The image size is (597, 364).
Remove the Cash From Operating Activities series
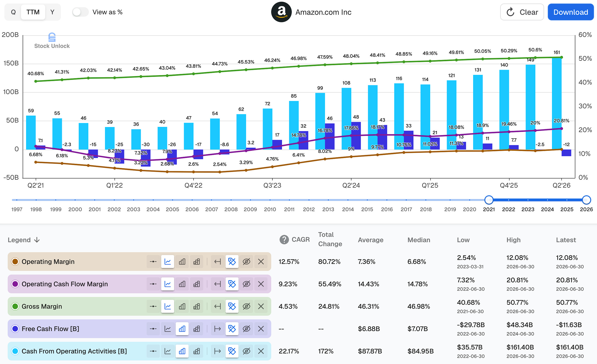[x=261, y=351]
